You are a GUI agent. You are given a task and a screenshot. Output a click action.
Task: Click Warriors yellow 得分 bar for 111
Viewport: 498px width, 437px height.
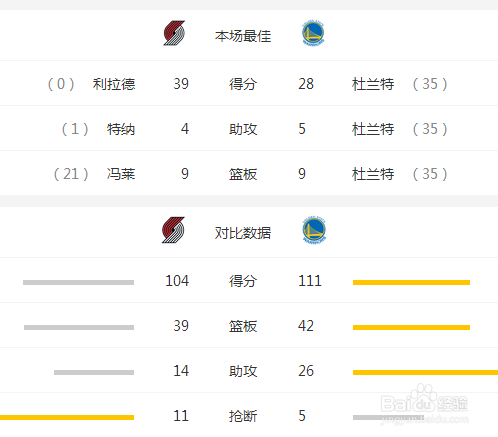[411, 282]
